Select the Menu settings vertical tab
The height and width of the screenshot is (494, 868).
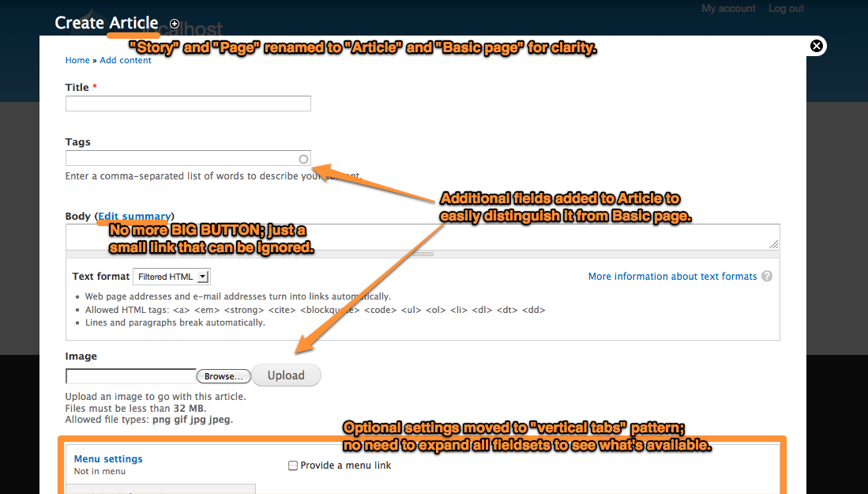pyautogui.click(x=107, y=458)
